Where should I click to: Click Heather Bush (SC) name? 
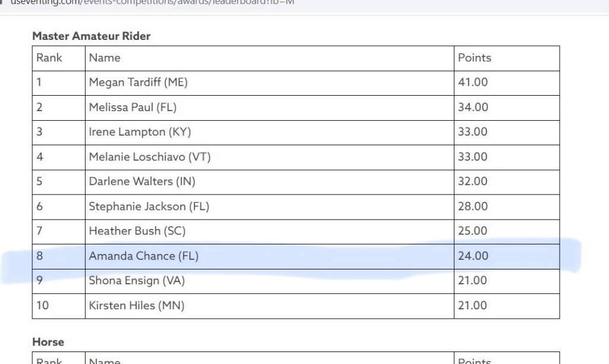click(137, 231)
